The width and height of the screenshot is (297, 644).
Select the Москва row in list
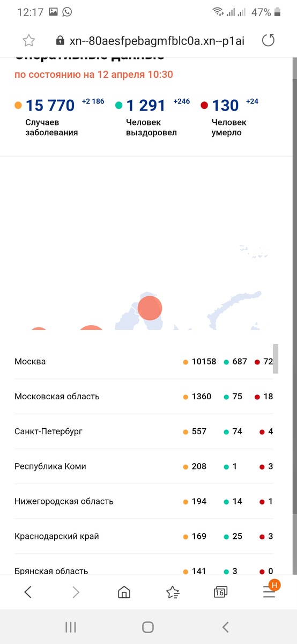144,362
